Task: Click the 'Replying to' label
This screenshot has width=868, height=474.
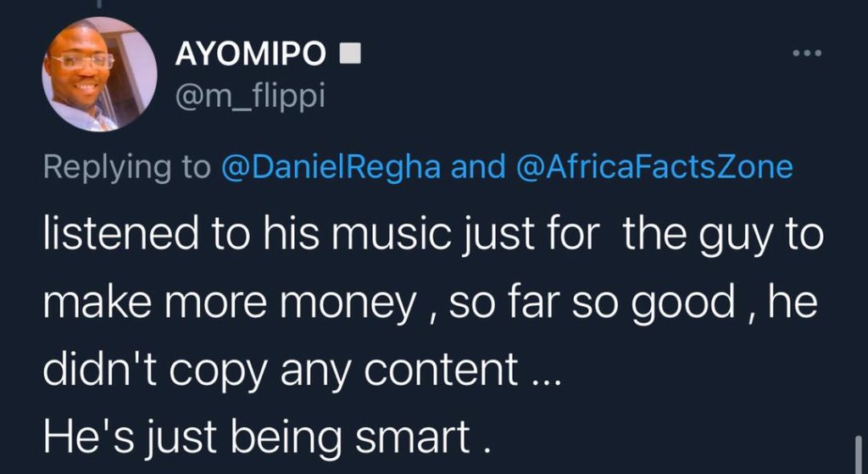Action: (x=127, y=167)
